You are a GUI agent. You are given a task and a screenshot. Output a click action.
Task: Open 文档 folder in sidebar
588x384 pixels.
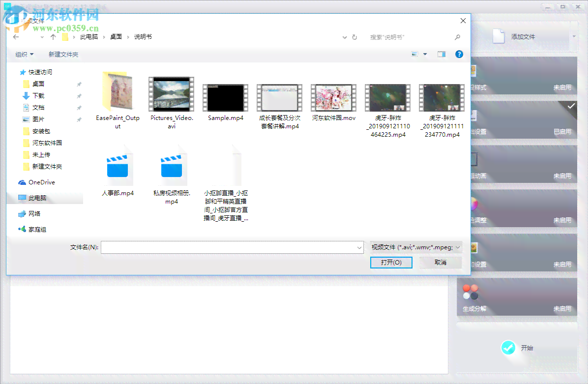pos(38,108)
